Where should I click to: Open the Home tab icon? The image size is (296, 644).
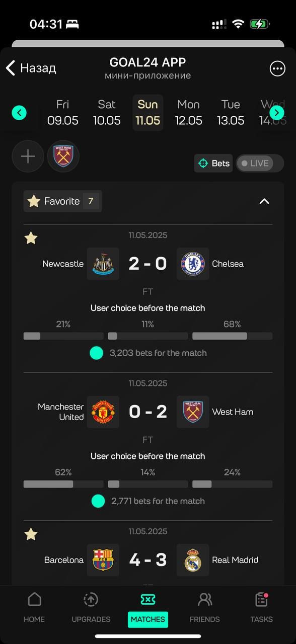coord(34,599)
